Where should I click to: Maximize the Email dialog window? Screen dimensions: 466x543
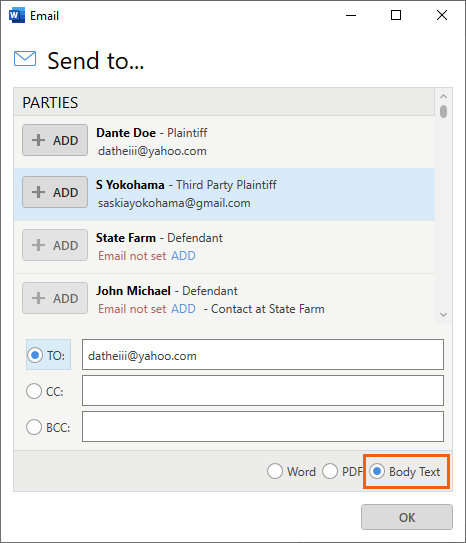(396, 15)
